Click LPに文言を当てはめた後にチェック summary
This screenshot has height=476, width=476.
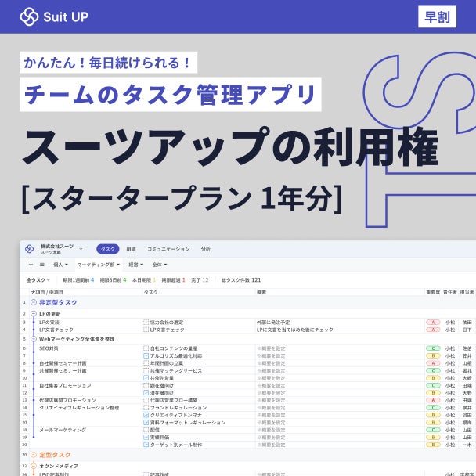click(295, 330)
